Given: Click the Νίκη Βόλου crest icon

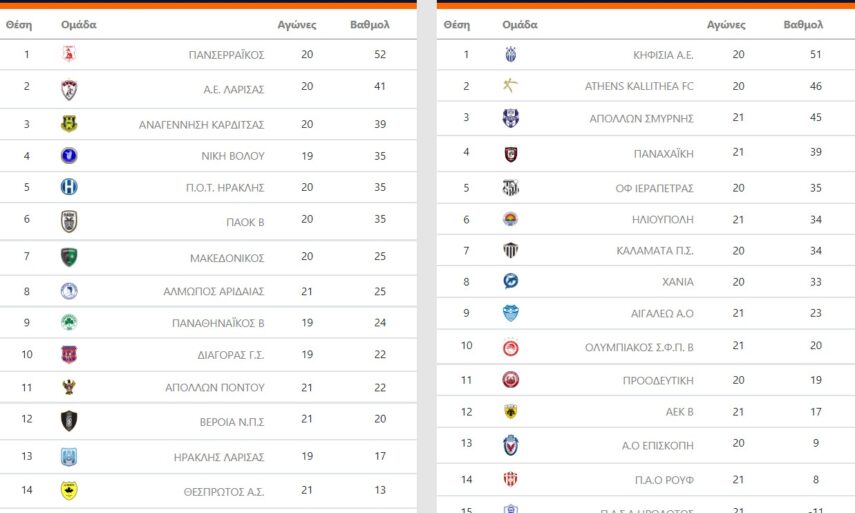Looking at the screenshot, I should (69, 155).
